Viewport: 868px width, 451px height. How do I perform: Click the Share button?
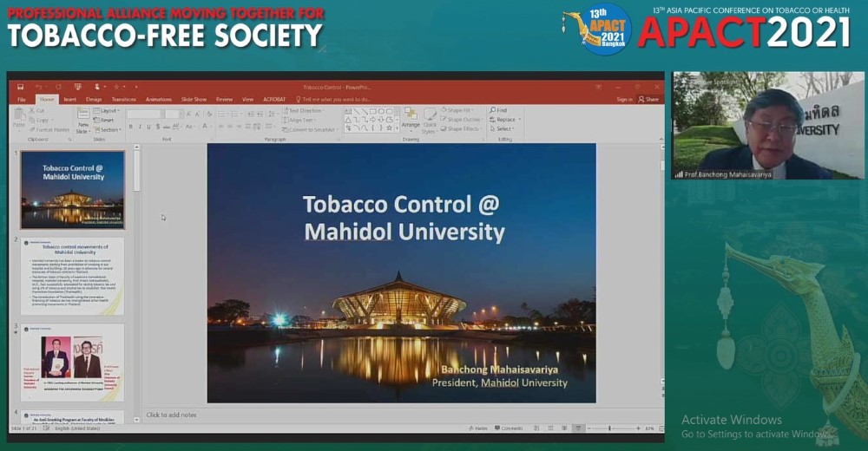pos(648,100)
